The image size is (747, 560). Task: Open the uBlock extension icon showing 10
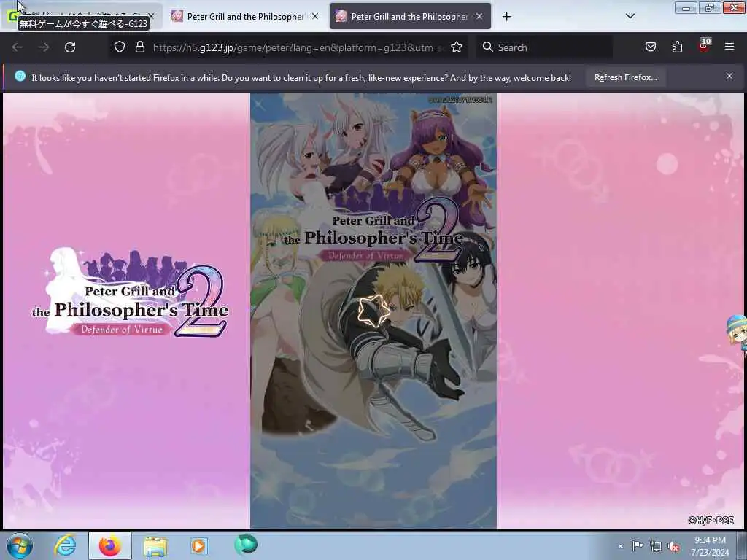[x=704, y=46]
